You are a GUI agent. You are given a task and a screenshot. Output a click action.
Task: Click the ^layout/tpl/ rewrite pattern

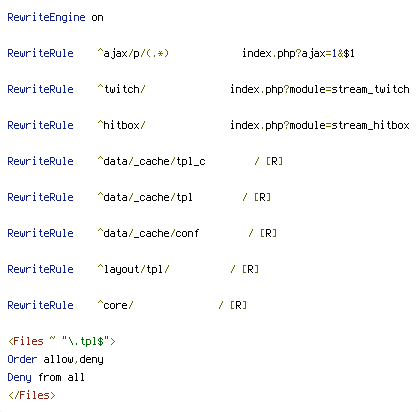133,269
